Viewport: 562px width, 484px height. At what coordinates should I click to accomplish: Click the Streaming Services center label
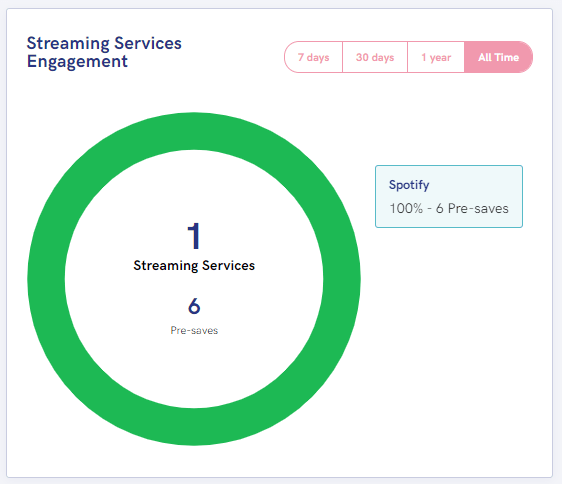tap(194, 266)
